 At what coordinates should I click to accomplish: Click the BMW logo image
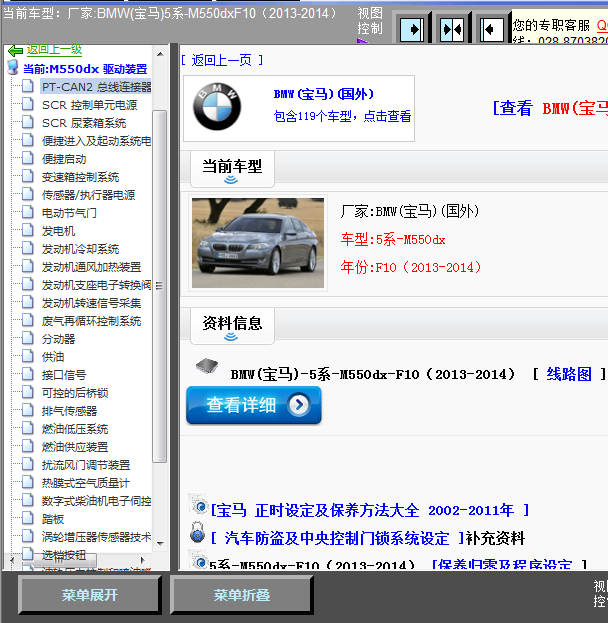[217, 107]
